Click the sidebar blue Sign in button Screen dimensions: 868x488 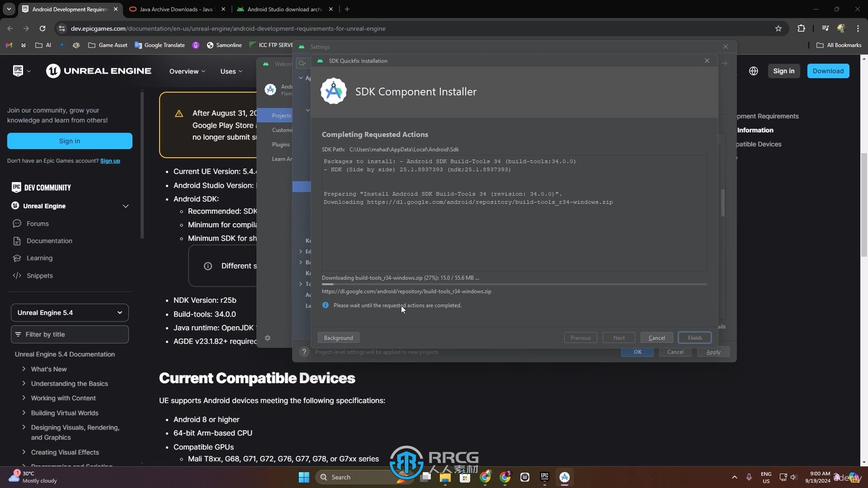point(70,141)
